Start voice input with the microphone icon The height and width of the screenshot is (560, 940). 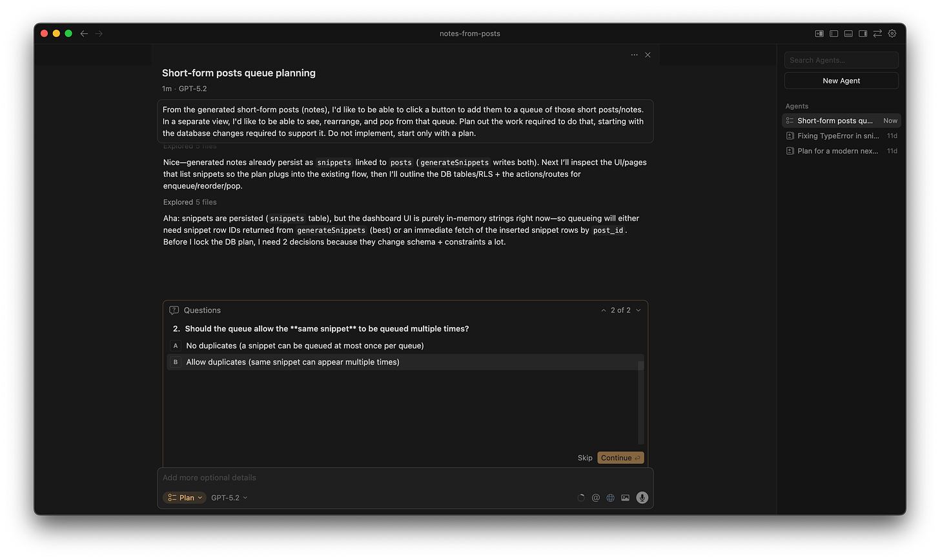click(642, 497)
